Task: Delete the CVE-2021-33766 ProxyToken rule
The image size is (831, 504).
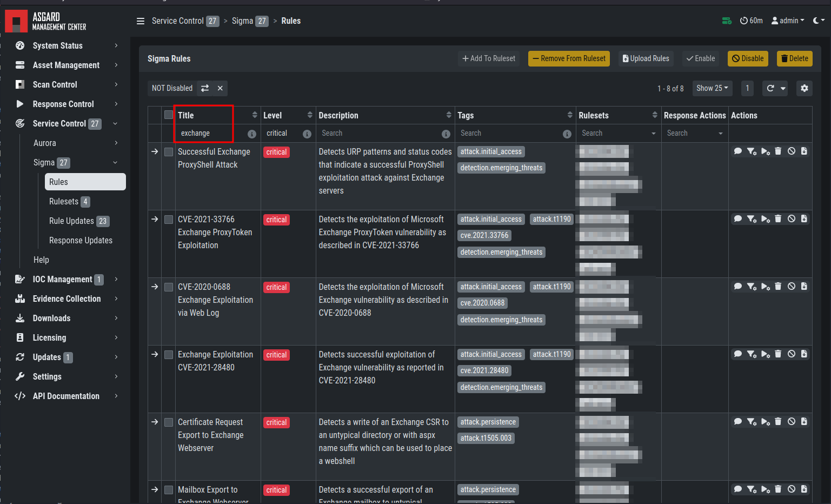Action: tap(778, 219)
